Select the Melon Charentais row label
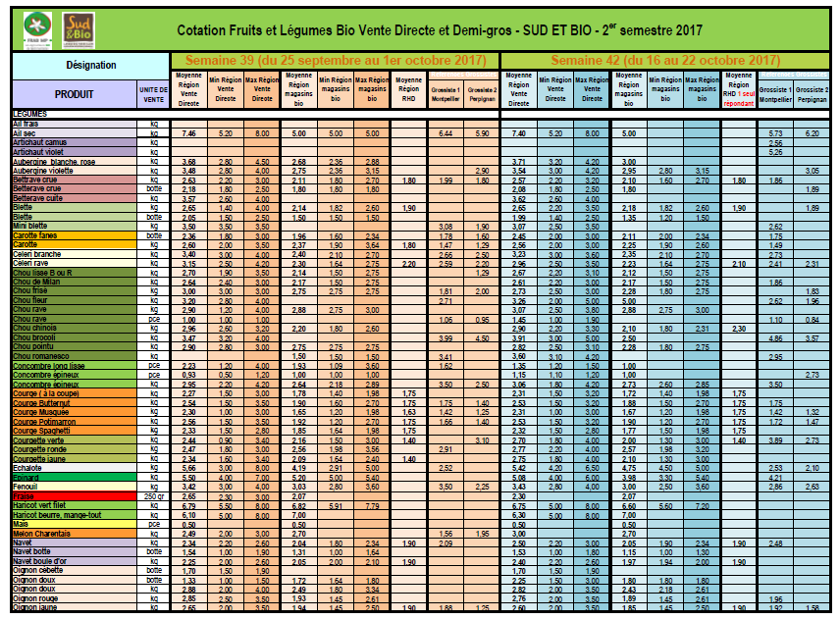The image size is (840, 620). (x=75, y=533)
